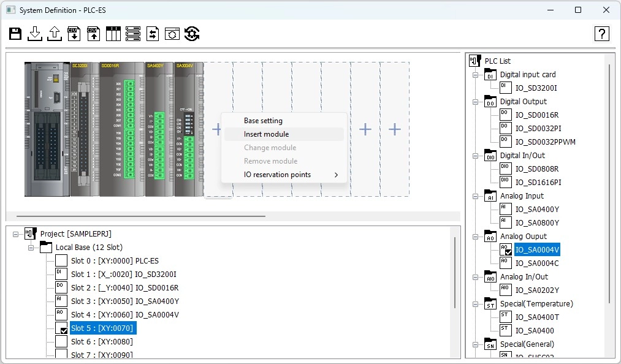Click the PLC List vertical scrollbar

(609, 184)
